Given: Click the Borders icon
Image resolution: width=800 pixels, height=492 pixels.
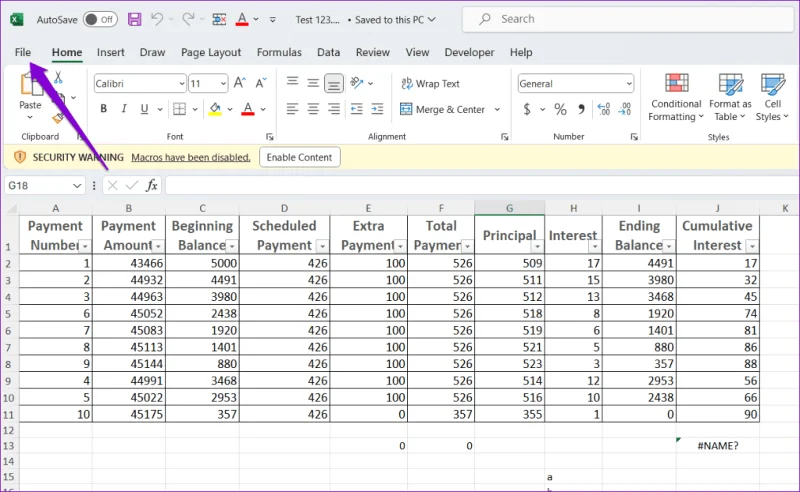Looking at the screenshot, I should pos(179,109).
